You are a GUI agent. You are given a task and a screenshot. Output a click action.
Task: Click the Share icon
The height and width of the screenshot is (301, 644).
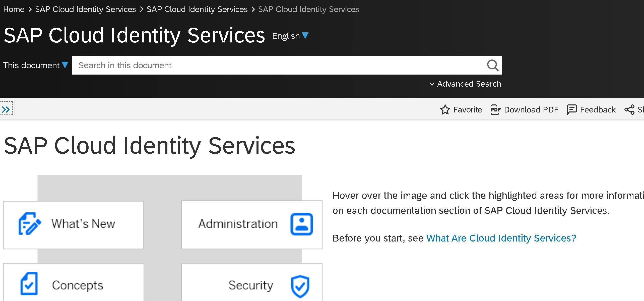tap(629, 110)
